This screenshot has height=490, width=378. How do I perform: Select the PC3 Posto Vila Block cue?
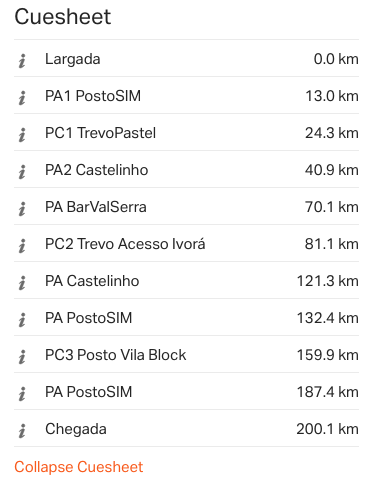[x=186, y=354]
